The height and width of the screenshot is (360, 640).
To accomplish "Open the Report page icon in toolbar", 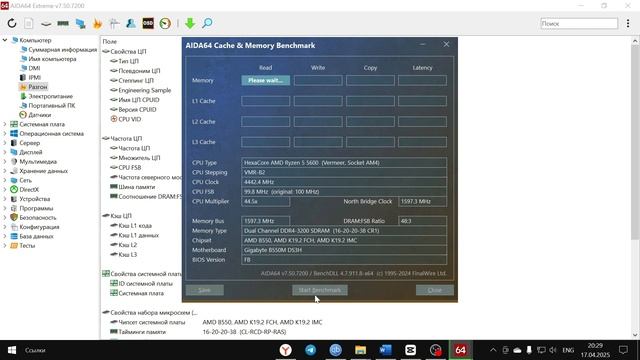I will (29, 23).
